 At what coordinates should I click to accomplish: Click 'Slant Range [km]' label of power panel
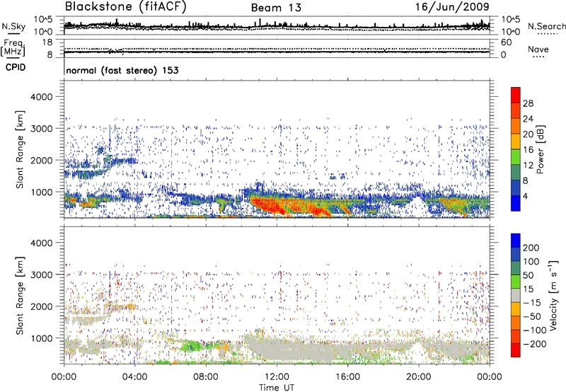click(x=20, y=149)
